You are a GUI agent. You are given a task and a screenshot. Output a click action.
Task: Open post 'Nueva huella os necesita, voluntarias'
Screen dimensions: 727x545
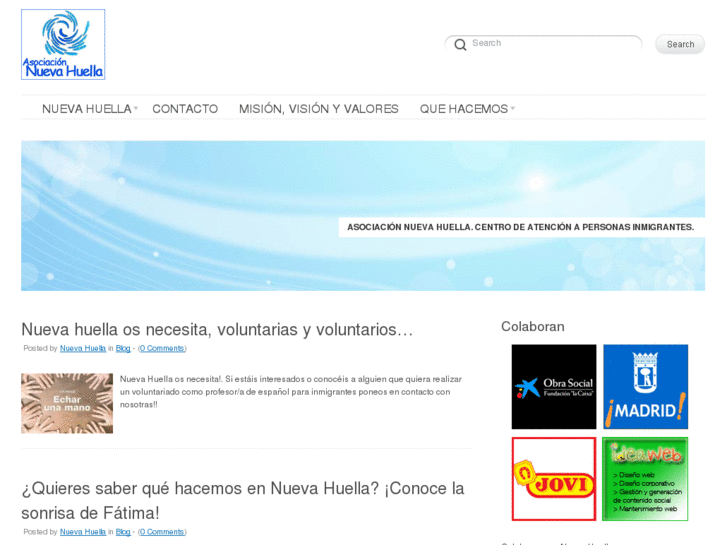pyautogui.click(x=217, y=329)
